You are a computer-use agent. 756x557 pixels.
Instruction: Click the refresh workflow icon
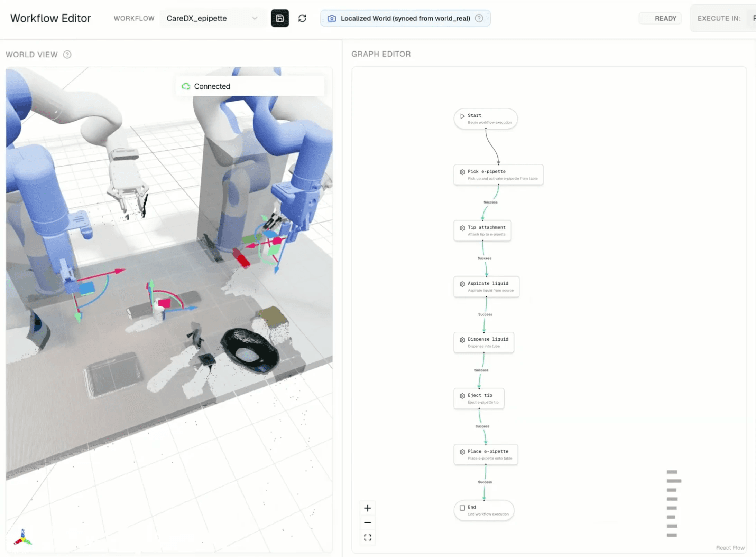click(302, 18)
